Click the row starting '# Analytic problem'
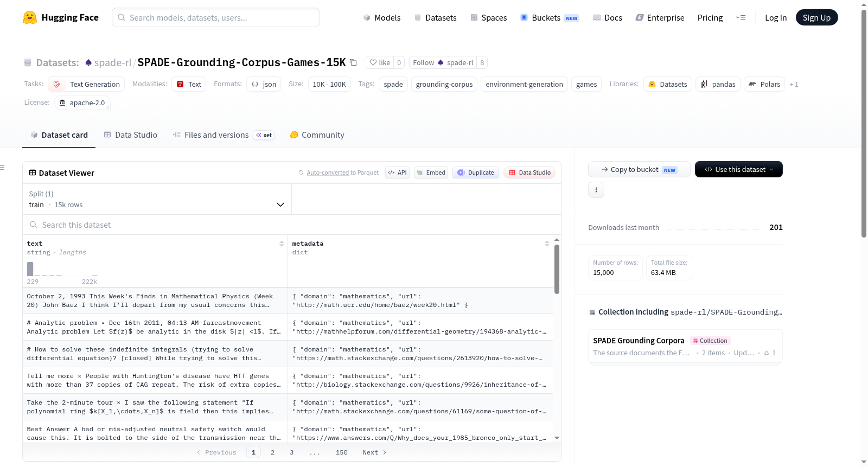Screen dimensions: 868x467 pos(288,327)
